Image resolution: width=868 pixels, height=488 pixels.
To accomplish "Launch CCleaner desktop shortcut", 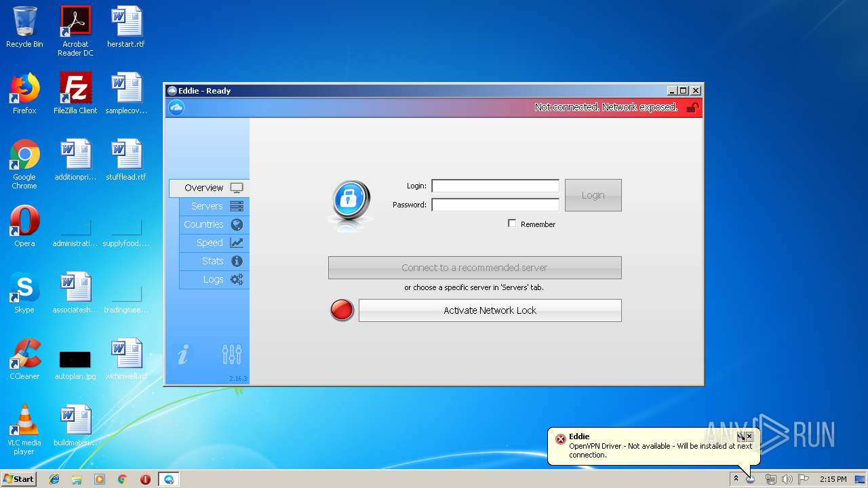I will pyautogui.click(x=24, y=359).
